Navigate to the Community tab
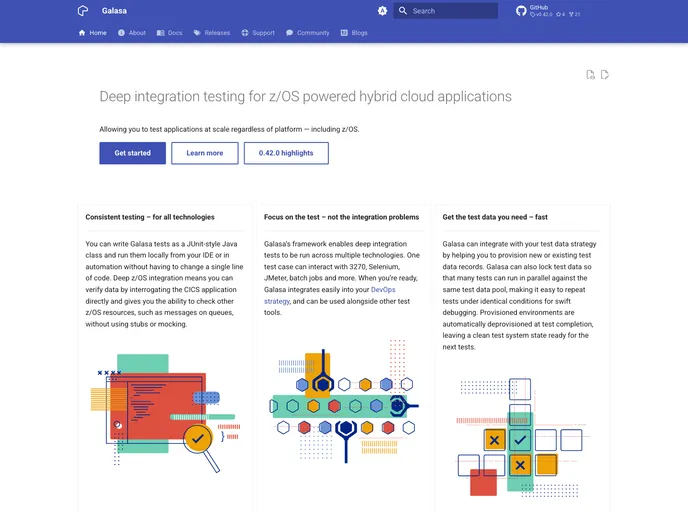This screenshot has height=512, width=688. pos(307,33)
